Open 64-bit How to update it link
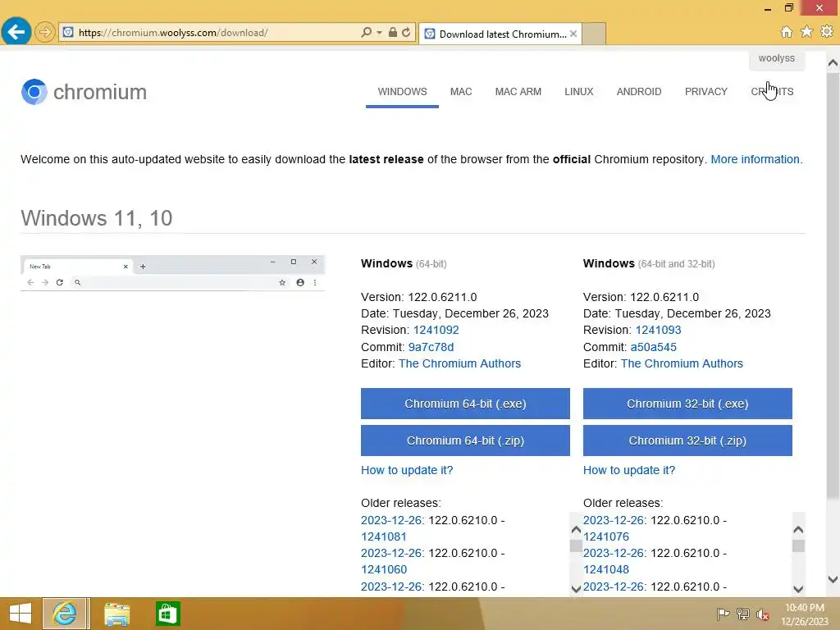 (407, 470)
